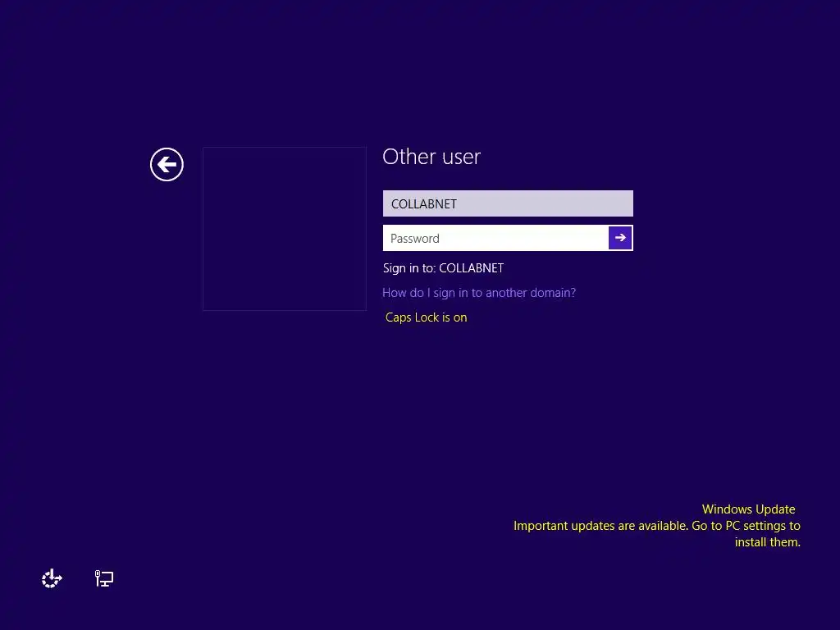Click the 'Important updates are available' message
The width and height of the screenshot is (840, 630).
coord(657,533)
